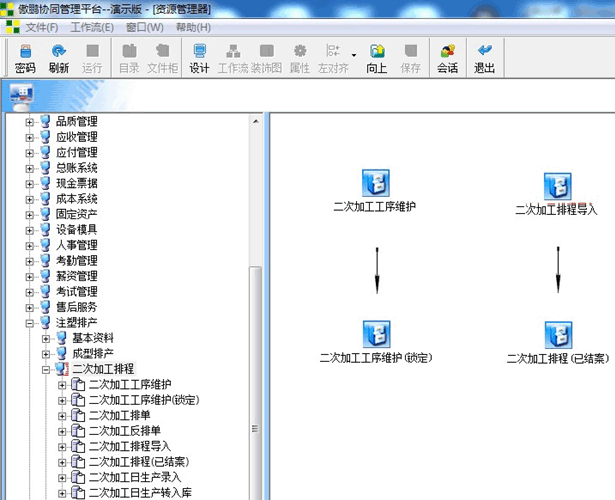Screen dimensions: 615x500
Task: Click the 二次加工工序维护(锁定) workflow node icon
Action: [x=376, y=335]
